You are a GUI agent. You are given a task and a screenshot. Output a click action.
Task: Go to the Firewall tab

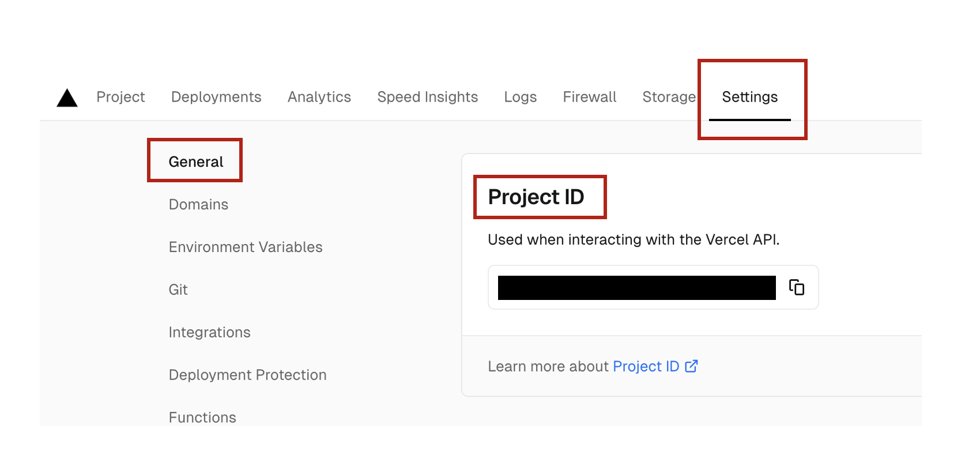tap(589, 97)
